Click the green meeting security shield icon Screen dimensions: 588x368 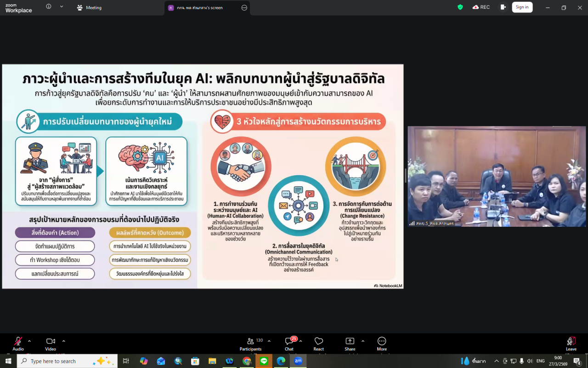click(x=460, y=7)
